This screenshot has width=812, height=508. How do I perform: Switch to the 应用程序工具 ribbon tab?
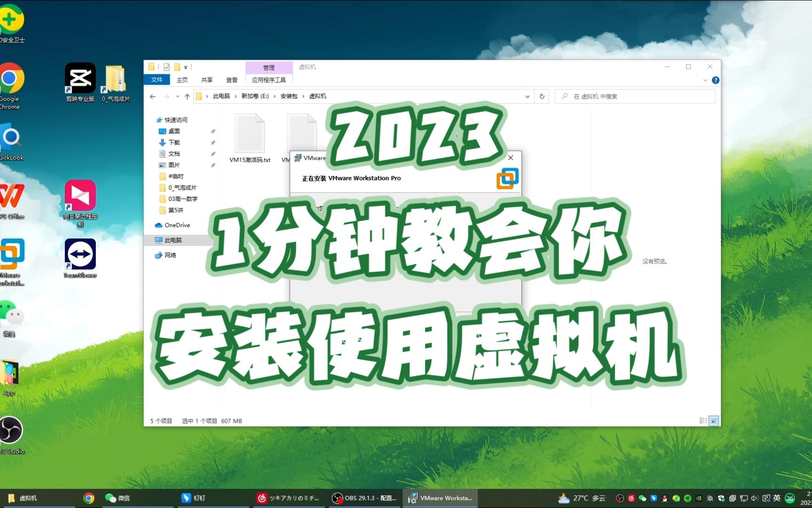point(268,80)
